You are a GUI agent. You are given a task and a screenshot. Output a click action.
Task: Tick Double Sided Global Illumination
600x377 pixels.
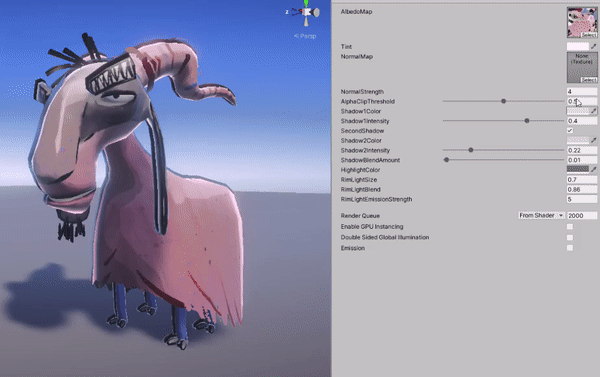[x=570, y=237]
